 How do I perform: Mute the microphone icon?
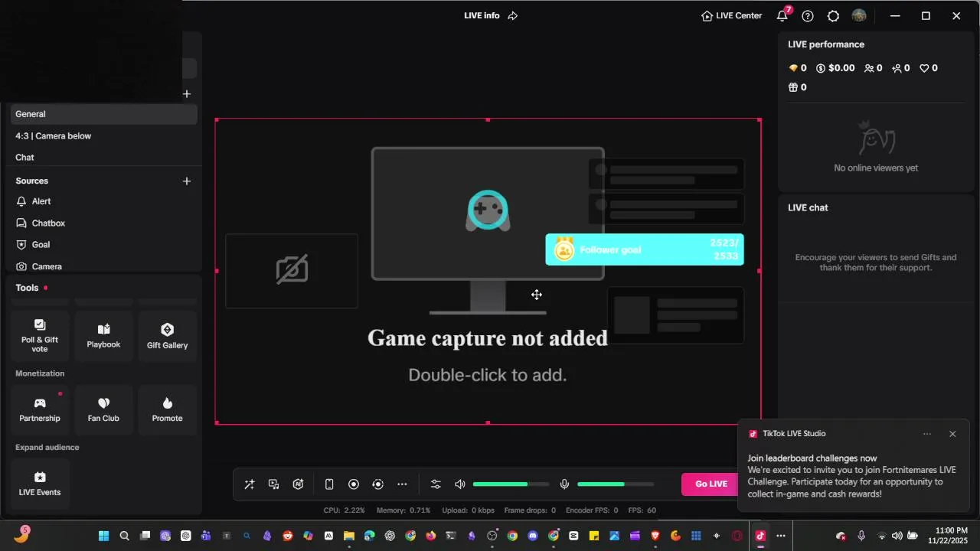(x=564, y=484)
